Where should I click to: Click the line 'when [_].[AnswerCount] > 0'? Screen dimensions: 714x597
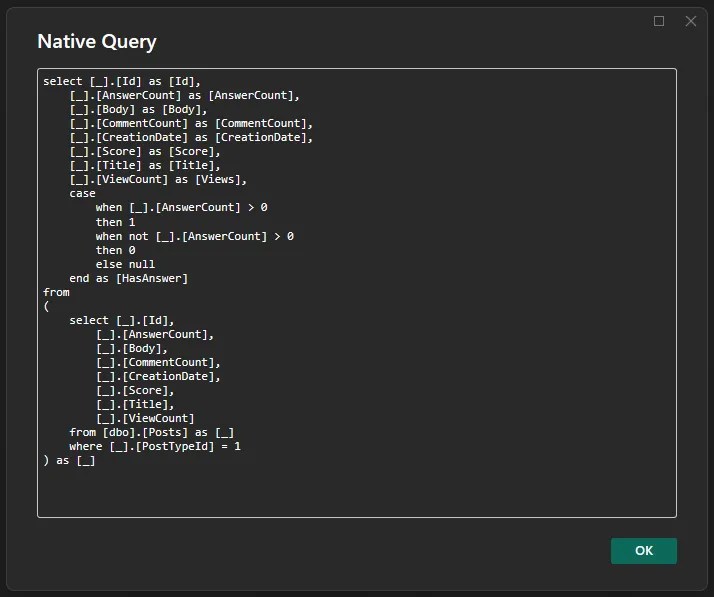point(181,208)
